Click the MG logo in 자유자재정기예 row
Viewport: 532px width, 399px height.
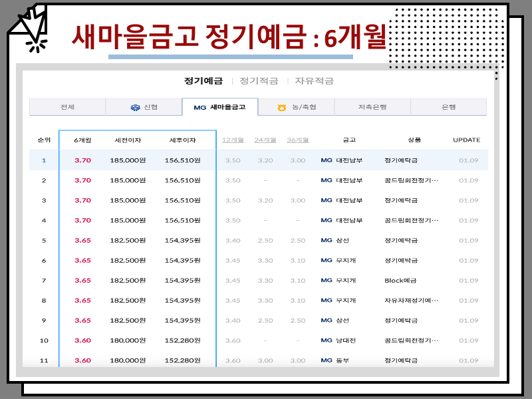coord(327,301)
